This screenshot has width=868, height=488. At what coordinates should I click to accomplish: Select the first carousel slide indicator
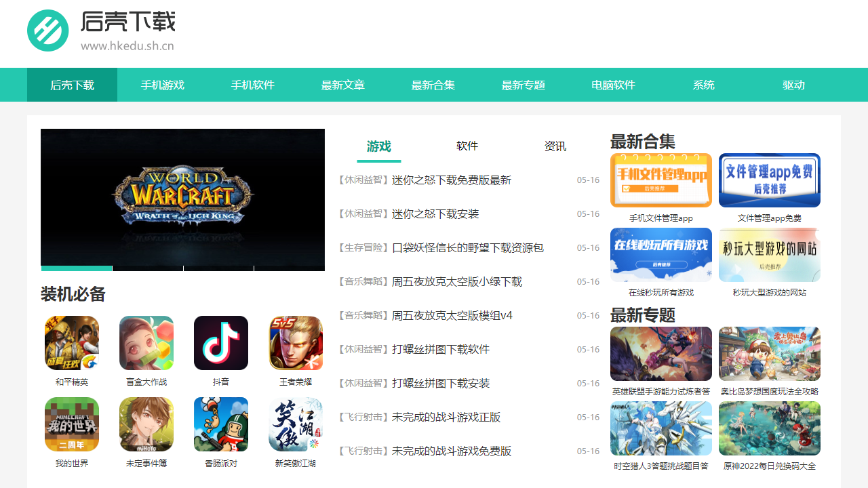[x=77, y=268]
